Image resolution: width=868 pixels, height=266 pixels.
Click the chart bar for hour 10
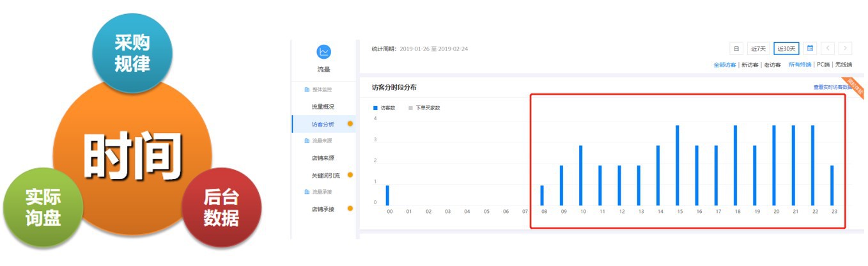581,176
